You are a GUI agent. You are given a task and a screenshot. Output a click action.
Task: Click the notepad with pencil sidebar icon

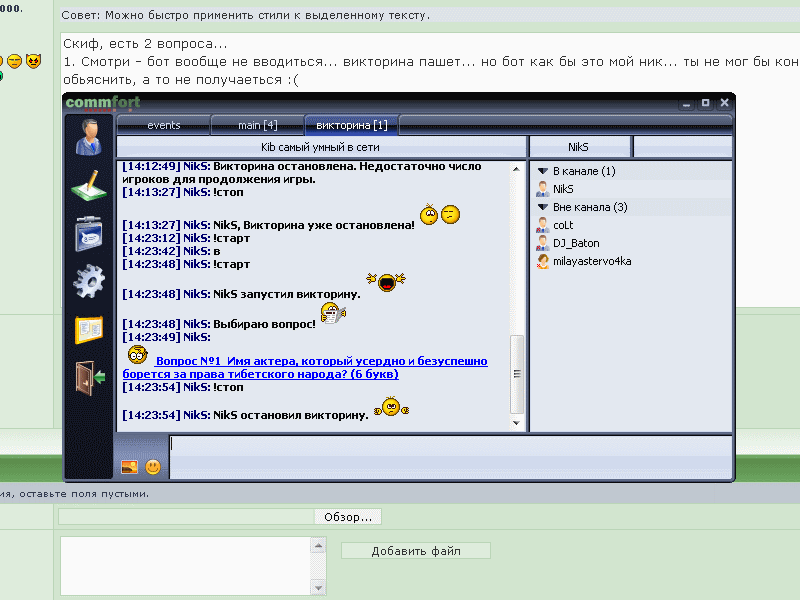point(89,186)
